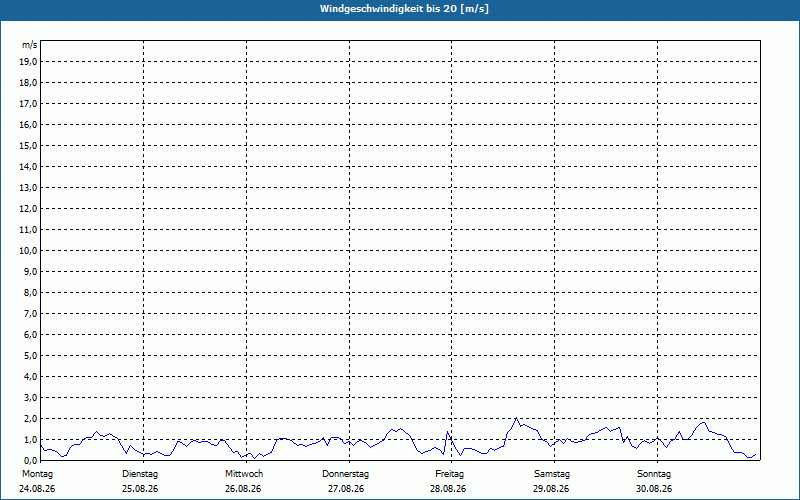
Task: Click the 'Dienstag' day label
Action: tap(140, 474)
